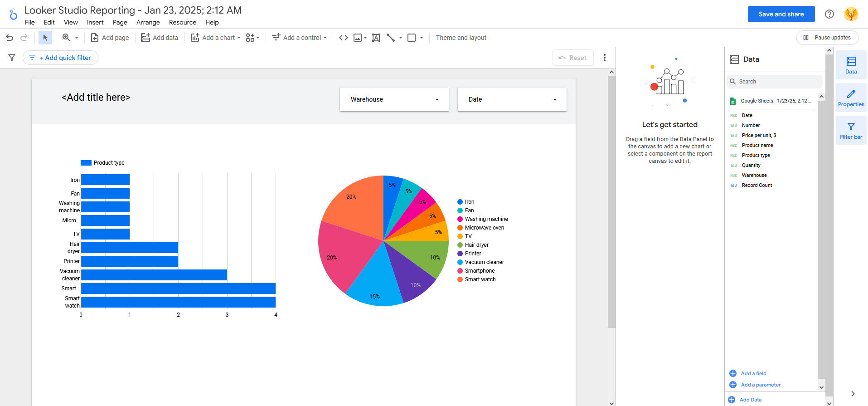This screenshot has height=406, width=868.
Task: Click the Pause updates button
Action: click(827, 38)
